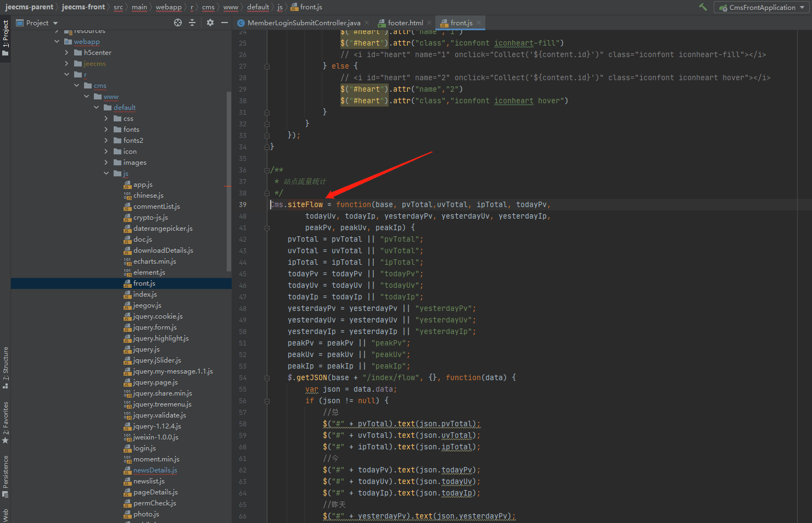Click the Build Project hammer icon
This screenshot has height=523, width=812.
coord(703,7)
